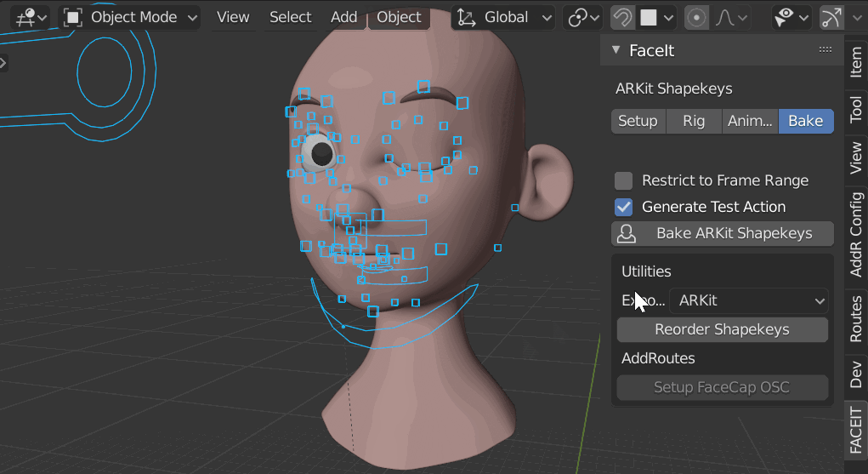The height and width of the screenshot is (474, 868).
Task: Open the pivot point dropdown
Action: tap(582, 17)
